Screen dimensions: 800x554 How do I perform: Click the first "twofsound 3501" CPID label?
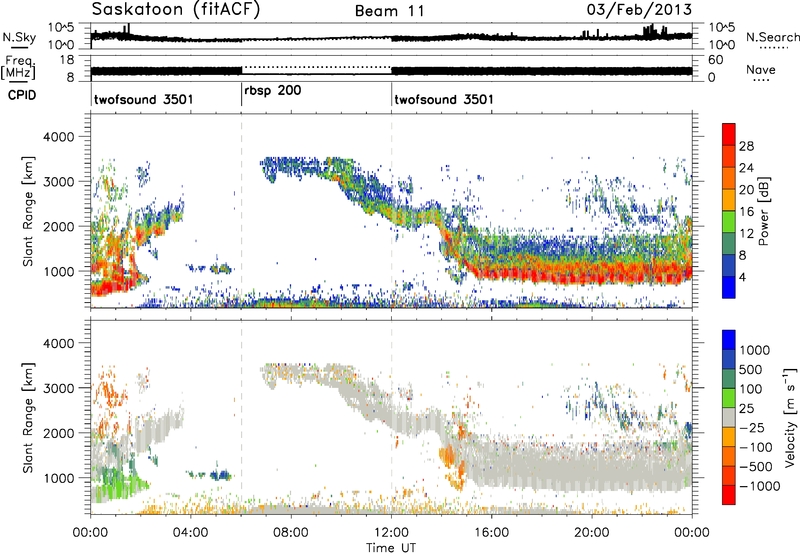144,99
